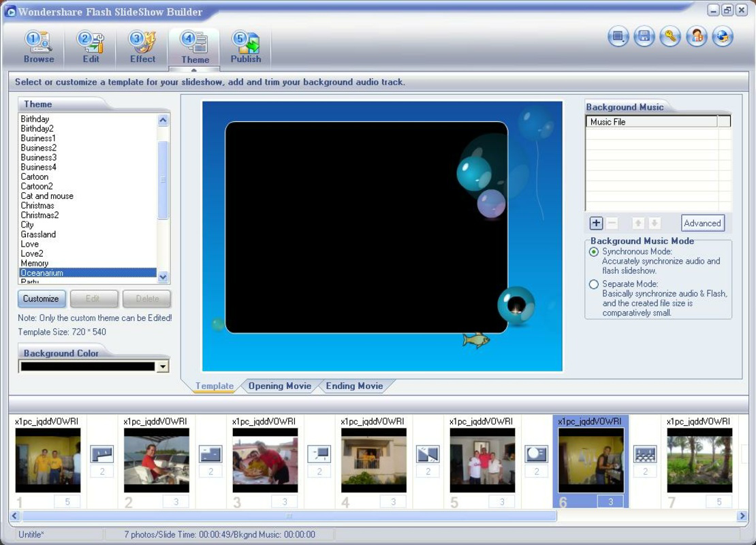Select the Cartoon theme
Screen dimensions: 756x545
click(x=88, y=176)
